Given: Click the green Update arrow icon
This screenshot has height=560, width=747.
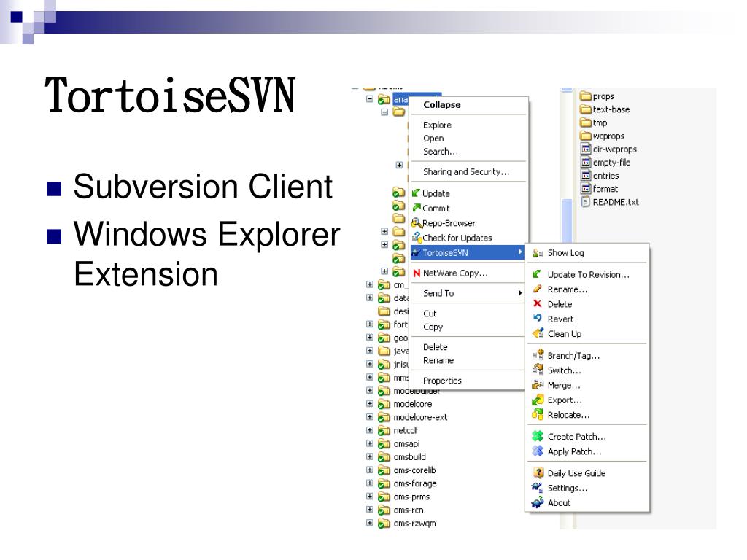Looking at the screenshot, I should (x=417, y=193).
